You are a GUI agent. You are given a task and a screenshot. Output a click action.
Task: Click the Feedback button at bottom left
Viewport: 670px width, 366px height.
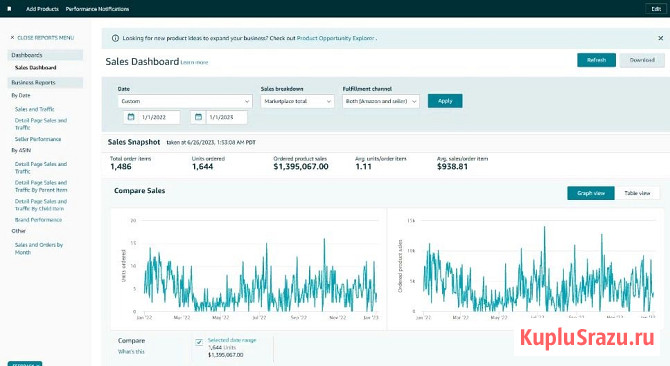pos(25,364)
